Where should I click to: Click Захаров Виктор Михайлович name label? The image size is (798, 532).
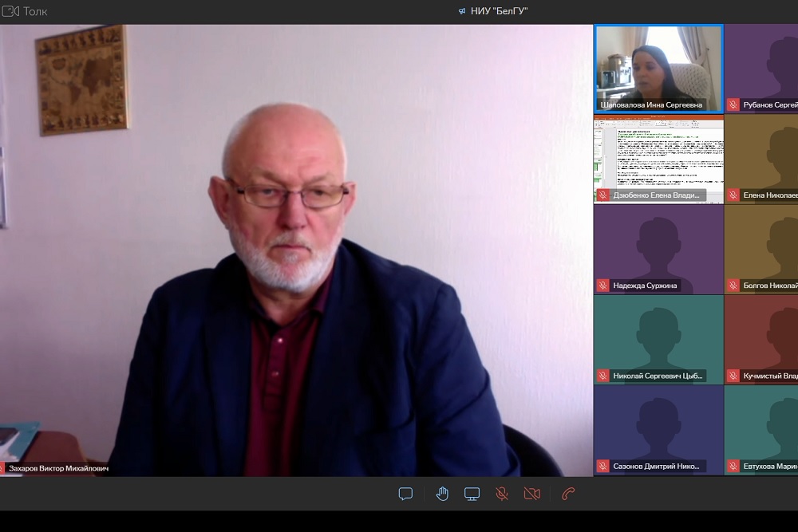(58, 468)
